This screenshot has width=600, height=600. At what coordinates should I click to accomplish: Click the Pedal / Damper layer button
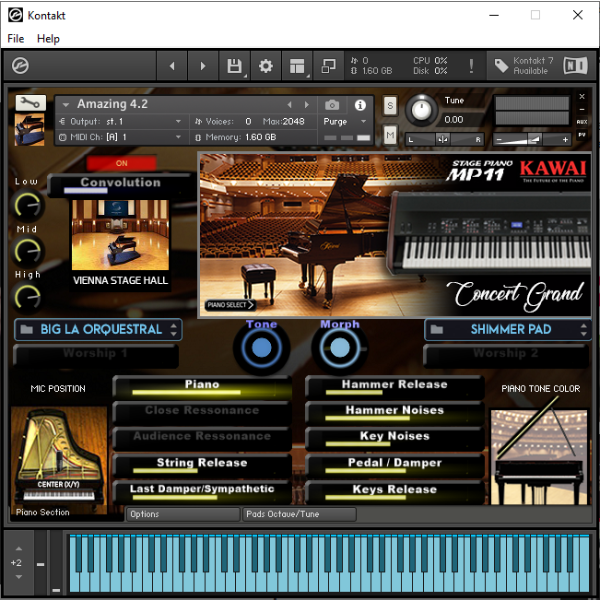tap(395, 465)
